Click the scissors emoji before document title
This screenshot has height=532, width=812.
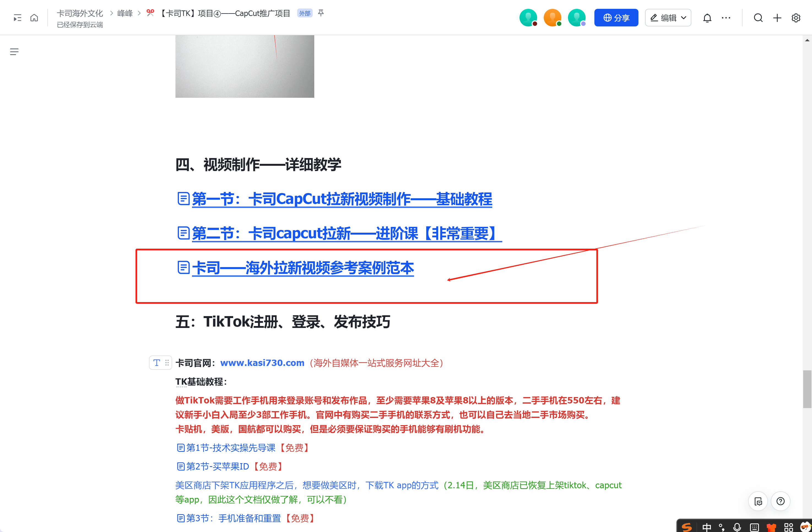coord(150,13)
